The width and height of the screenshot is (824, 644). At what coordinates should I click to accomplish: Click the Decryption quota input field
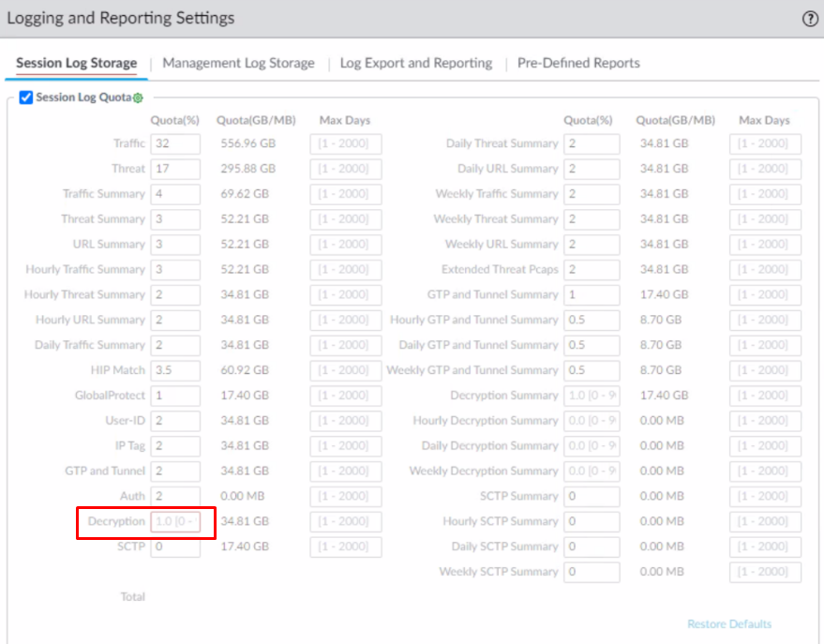click(x=175, y=521)
